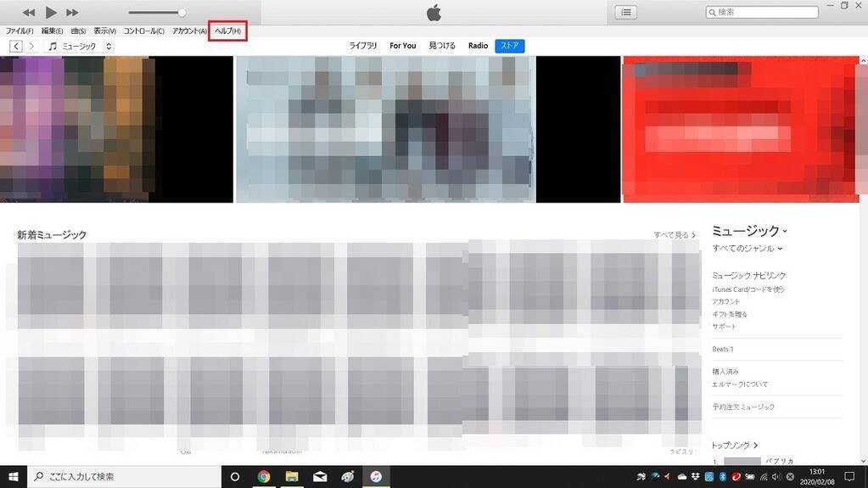Switch to the ライブラリ tab
This screenshot has width=868, height=488.
coord(362,46)
